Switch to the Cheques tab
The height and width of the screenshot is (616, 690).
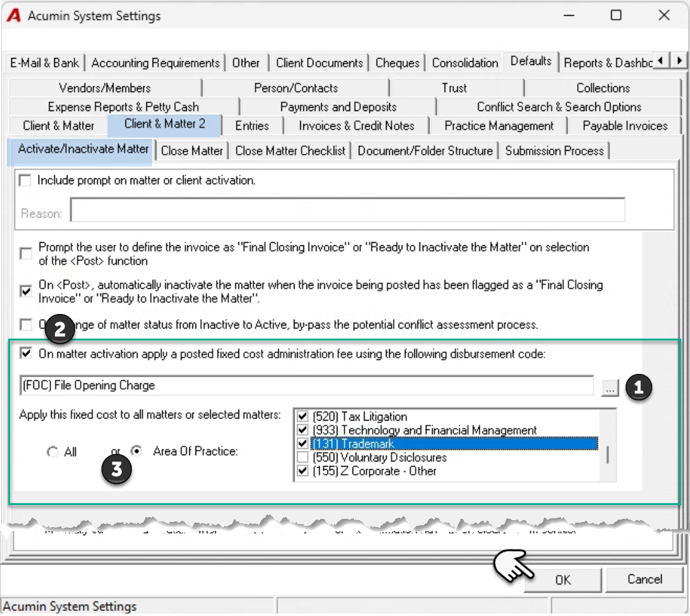(397, 63)
